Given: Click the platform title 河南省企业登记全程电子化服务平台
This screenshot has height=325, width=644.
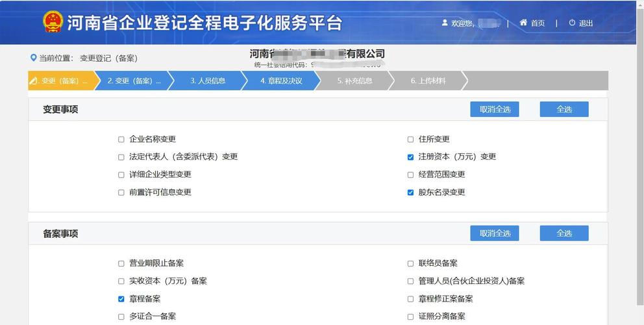Looking at the screenshot, I should click(x=204, y=23).
